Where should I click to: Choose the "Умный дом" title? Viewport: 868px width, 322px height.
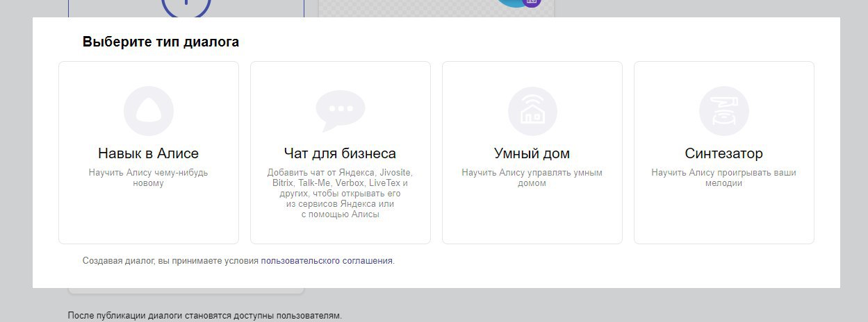(532, 153)
